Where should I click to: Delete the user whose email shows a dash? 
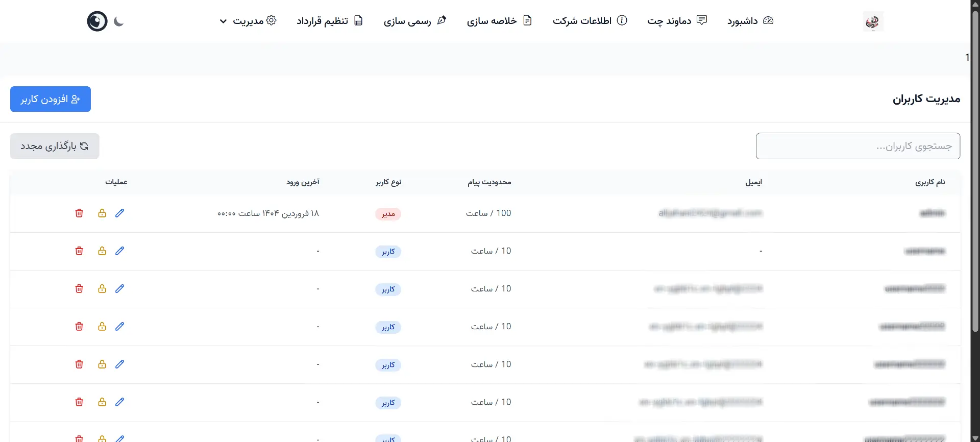79,251
